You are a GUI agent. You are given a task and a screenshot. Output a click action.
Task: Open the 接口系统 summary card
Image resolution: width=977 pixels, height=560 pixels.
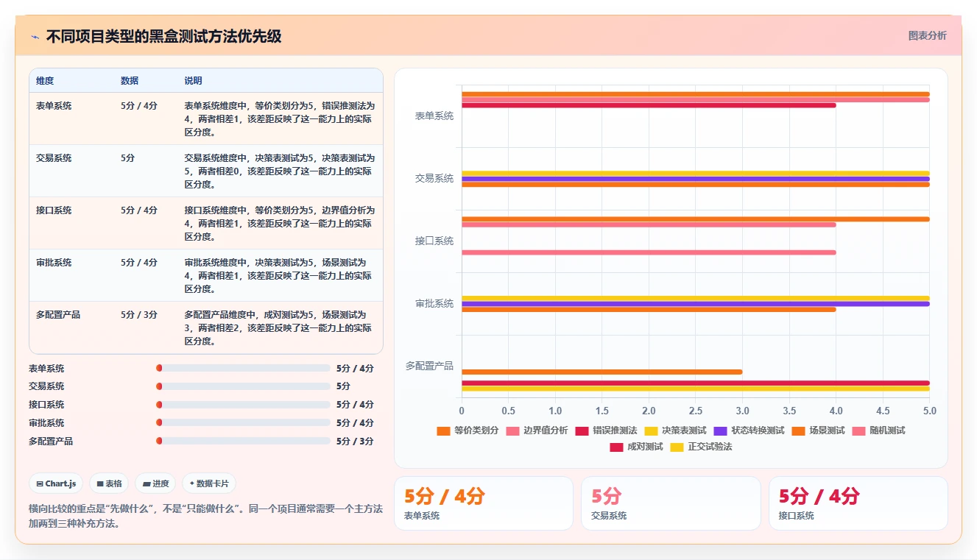[x=858, y=503]
